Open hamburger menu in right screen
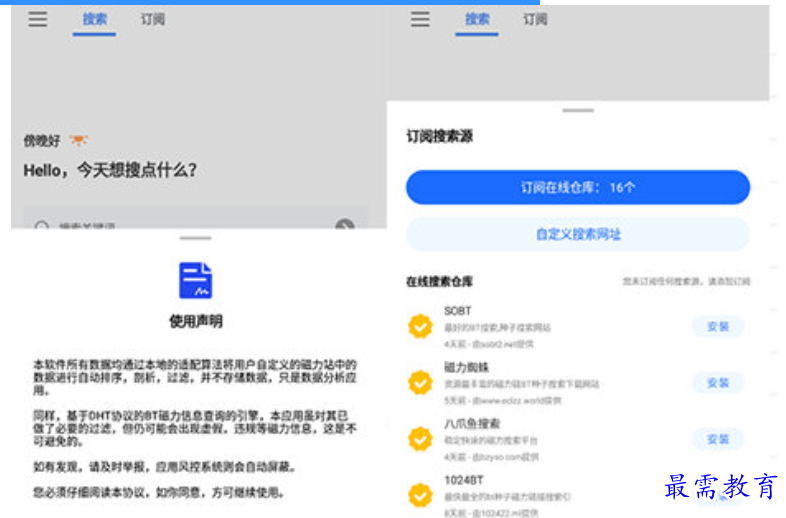The width and height of the screenshot is (786, 518). (x=420, y=20)
